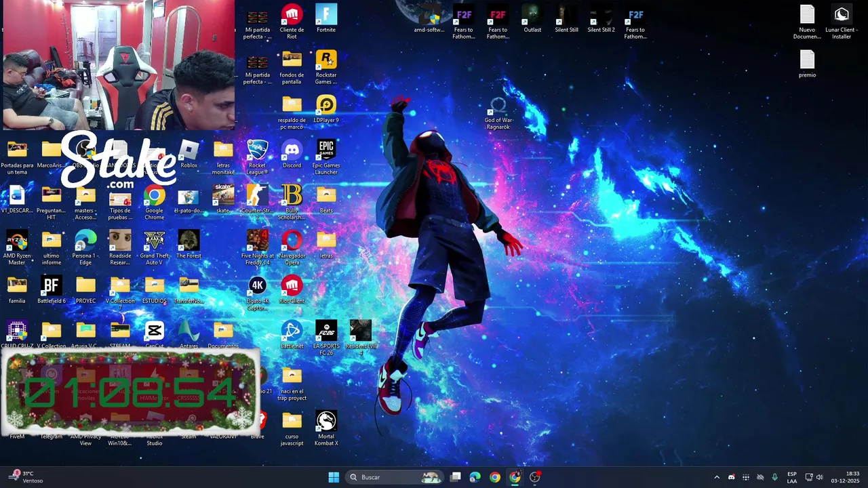This screenshot has height=488, width=868.
Task: Click the Discord tray icon
Action: 731,477
